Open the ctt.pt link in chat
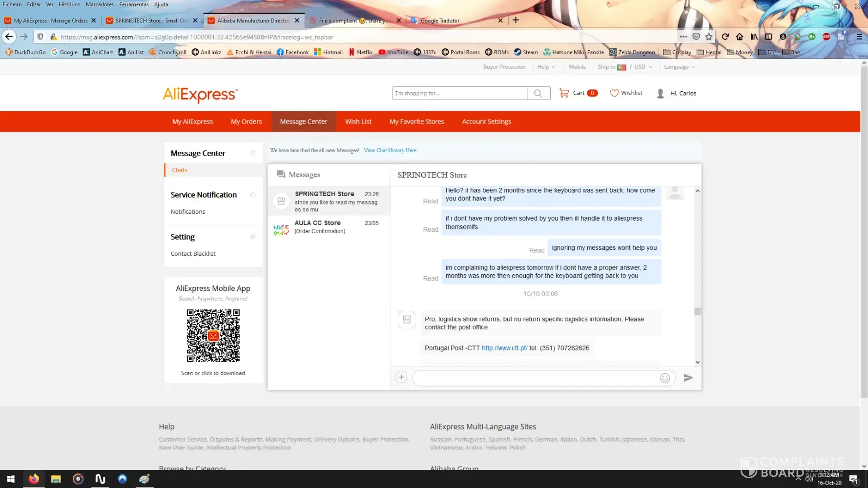The image size is (868, 488). click(504, 348)
